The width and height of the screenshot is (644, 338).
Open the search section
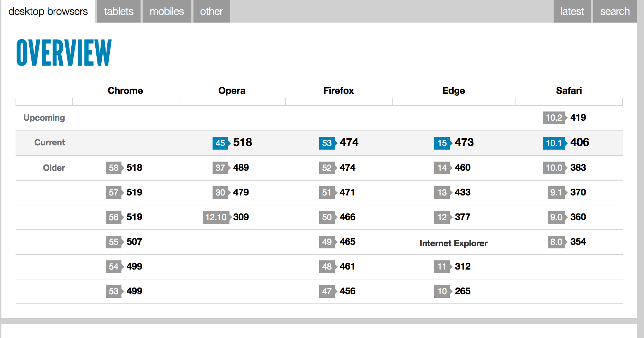(x=614, y=11)
